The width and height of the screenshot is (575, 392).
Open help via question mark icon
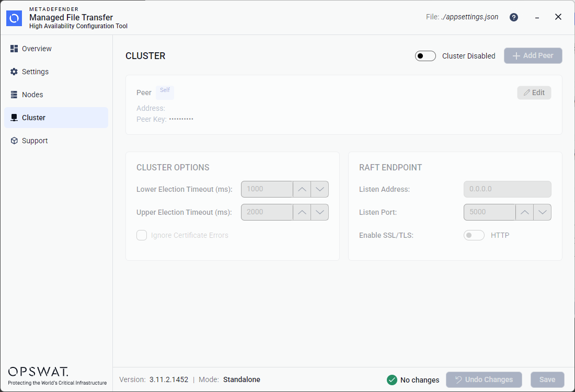pos(514,17)
